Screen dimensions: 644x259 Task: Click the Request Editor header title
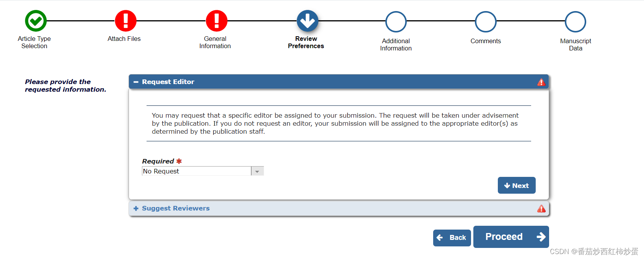click(168, 82)
